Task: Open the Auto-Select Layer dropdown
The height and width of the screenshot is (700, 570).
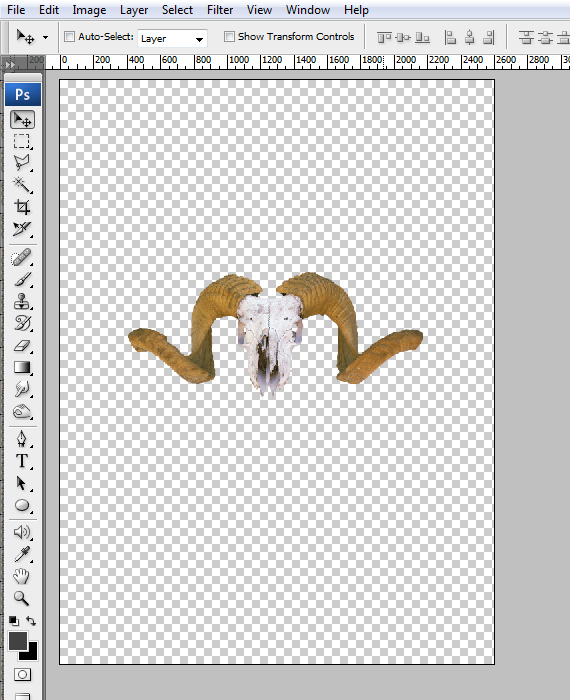Action: pos(172,38)
